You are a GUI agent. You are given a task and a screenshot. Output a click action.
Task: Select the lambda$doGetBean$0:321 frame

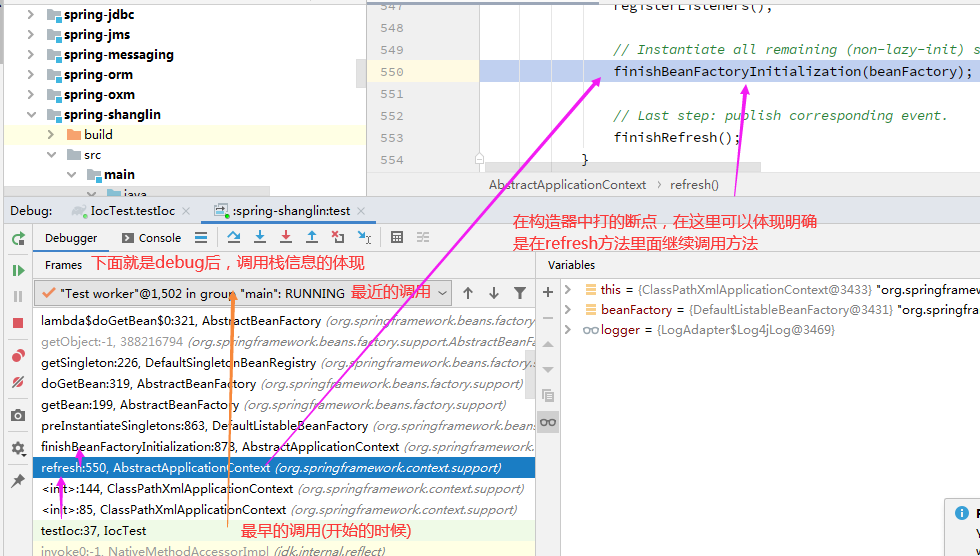tap(284, 321)
